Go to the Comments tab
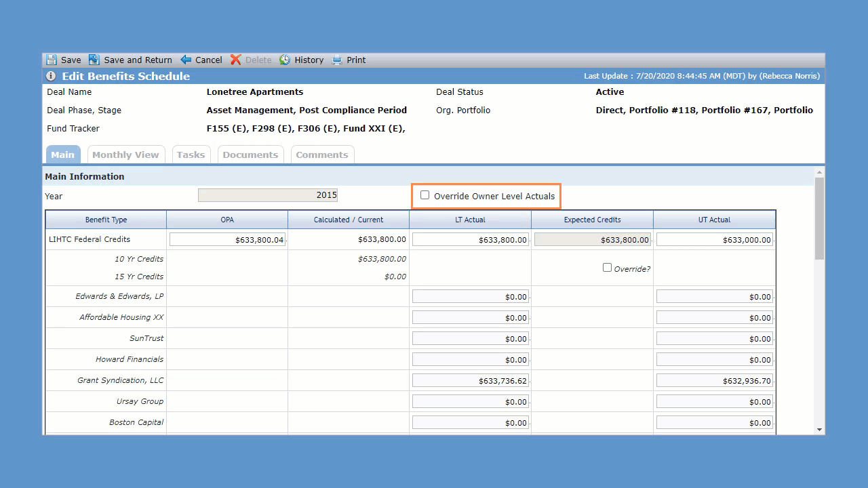 322,155
